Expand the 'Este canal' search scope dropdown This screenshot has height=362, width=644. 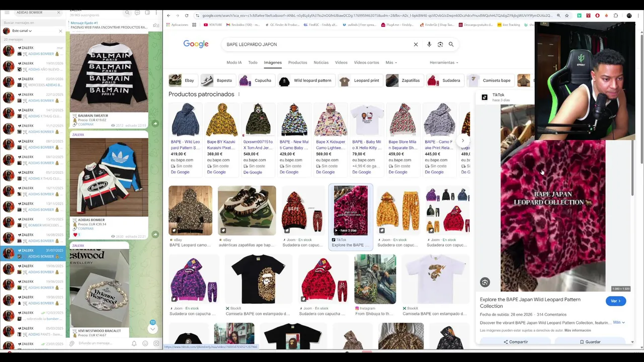pyautogui.click(x=22, y=31)
